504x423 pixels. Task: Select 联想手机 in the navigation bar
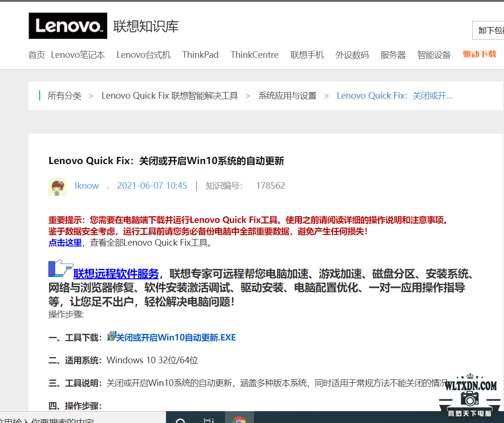click(x=307, y=55)
